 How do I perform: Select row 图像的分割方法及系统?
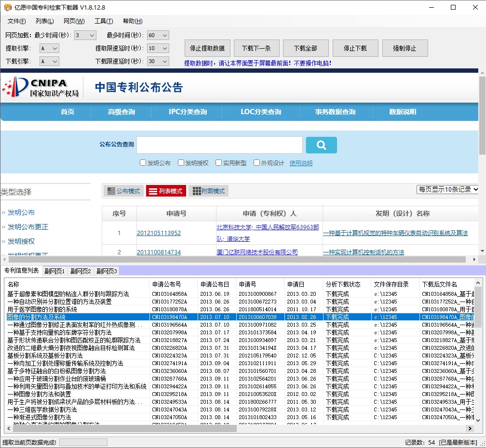pyautogui.click(x=240, y=316)
